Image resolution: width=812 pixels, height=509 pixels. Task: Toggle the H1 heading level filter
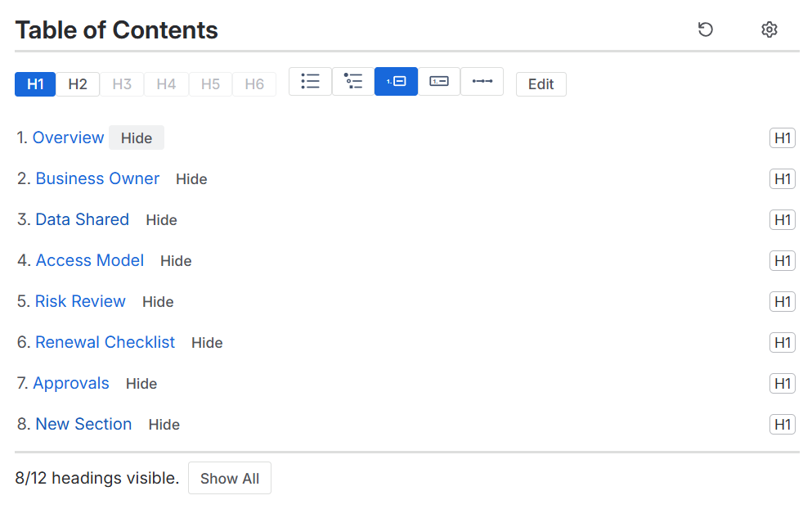pos(35,84)
